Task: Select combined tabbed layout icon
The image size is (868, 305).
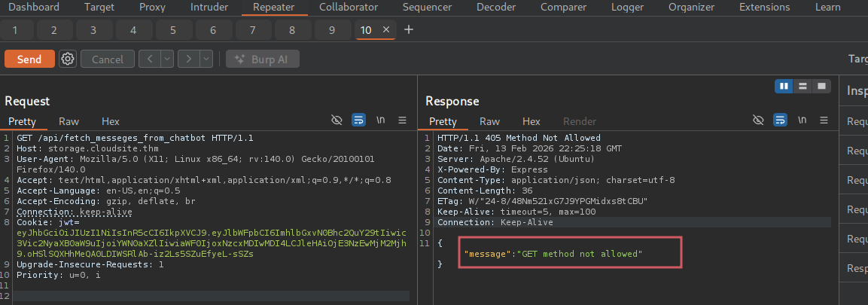Action: [x=821, y=87]
